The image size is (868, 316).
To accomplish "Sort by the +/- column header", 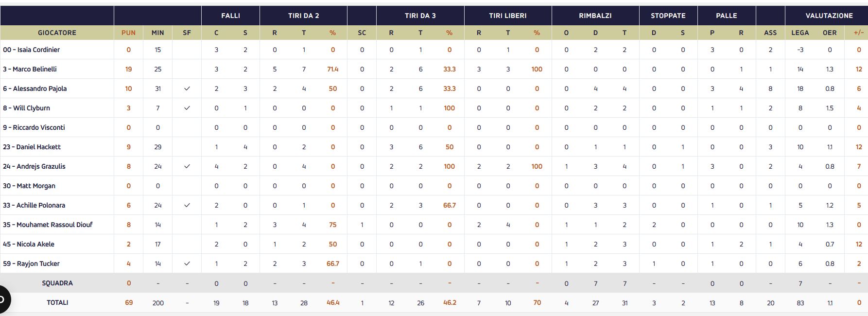I will click(859, 33).
